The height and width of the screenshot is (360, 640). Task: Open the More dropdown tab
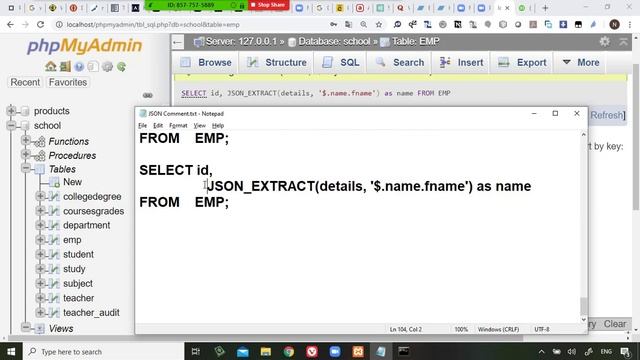(x=581, y=62)
